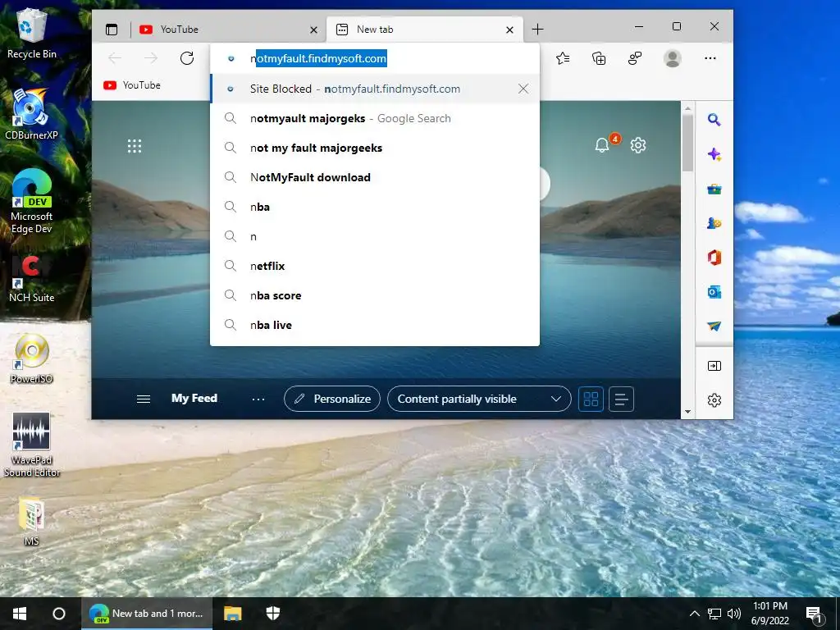Image resolution: width=840 pixels, height=630 pixels.
Task: Close the YouTube tab
Action: point(314,30)
